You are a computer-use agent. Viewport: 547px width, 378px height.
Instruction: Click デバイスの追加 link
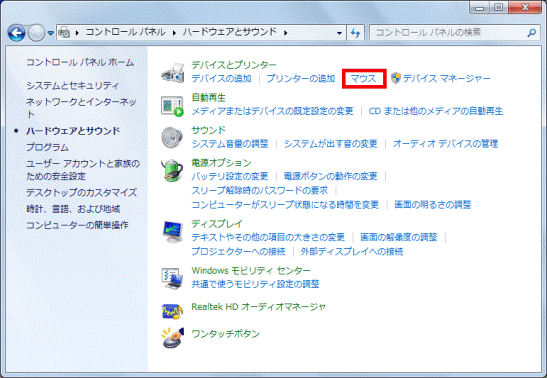click(222, 78)
